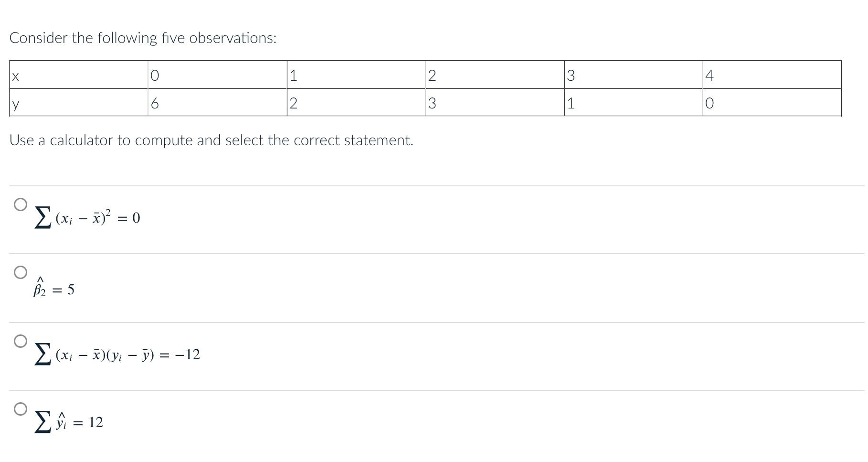
Task: Select the radio button for Σŷᵢ = 12
Action: (x=20, y=409)
